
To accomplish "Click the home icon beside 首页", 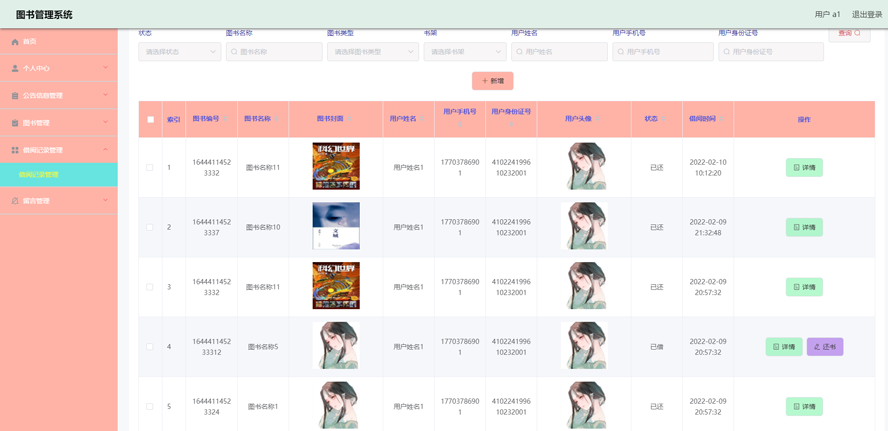I will 15,42.
